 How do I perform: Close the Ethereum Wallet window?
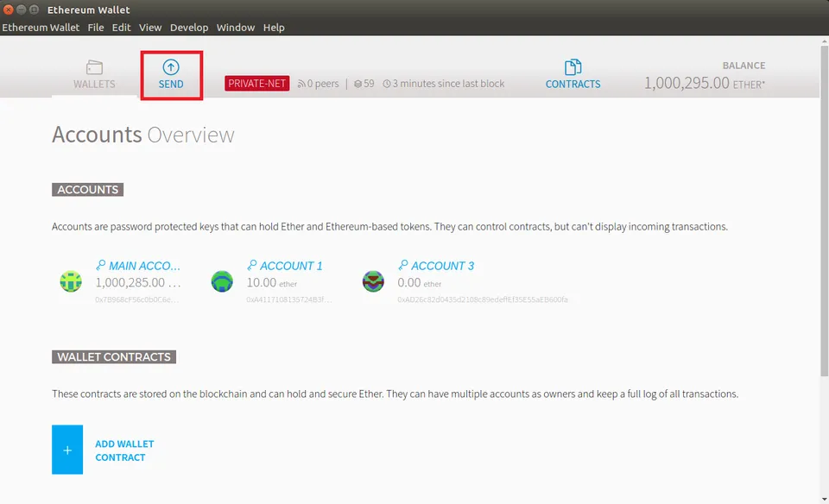(8, 9)
